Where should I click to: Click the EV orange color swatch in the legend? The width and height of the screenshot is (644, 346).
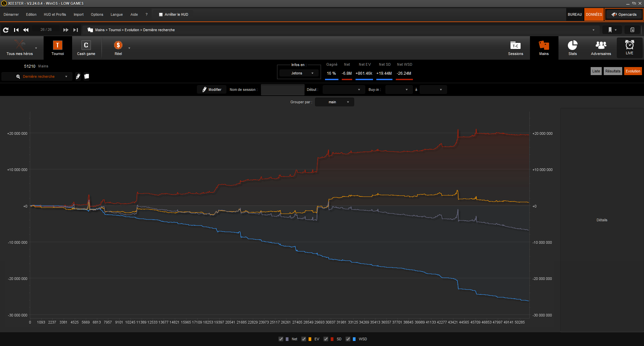point(310,339)
